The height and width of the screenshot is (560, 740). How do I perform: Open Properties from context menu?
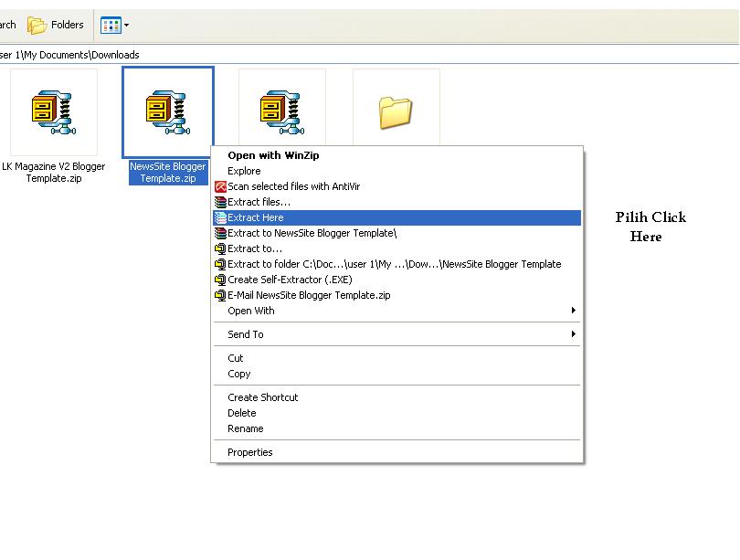(x=396, y=452)
